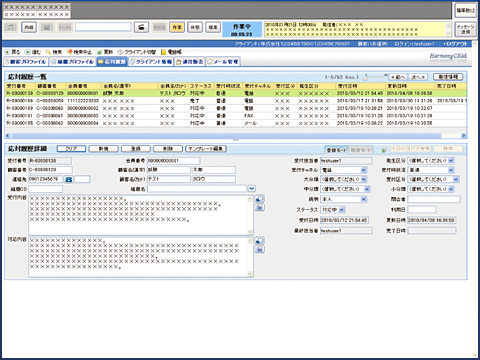
Task: Click the 会員番号 input field
Action: click(173, 161)
